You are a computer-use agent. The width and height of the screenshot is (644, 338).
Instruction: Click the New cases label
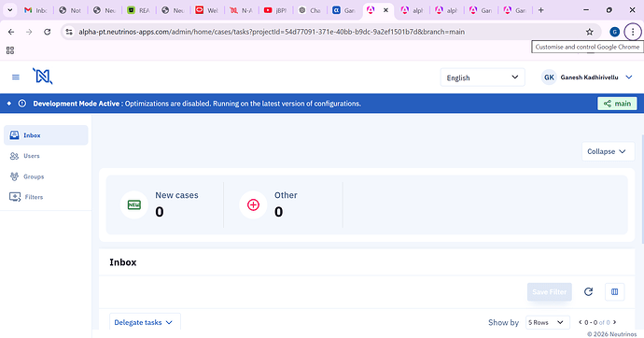pos(176,195)
